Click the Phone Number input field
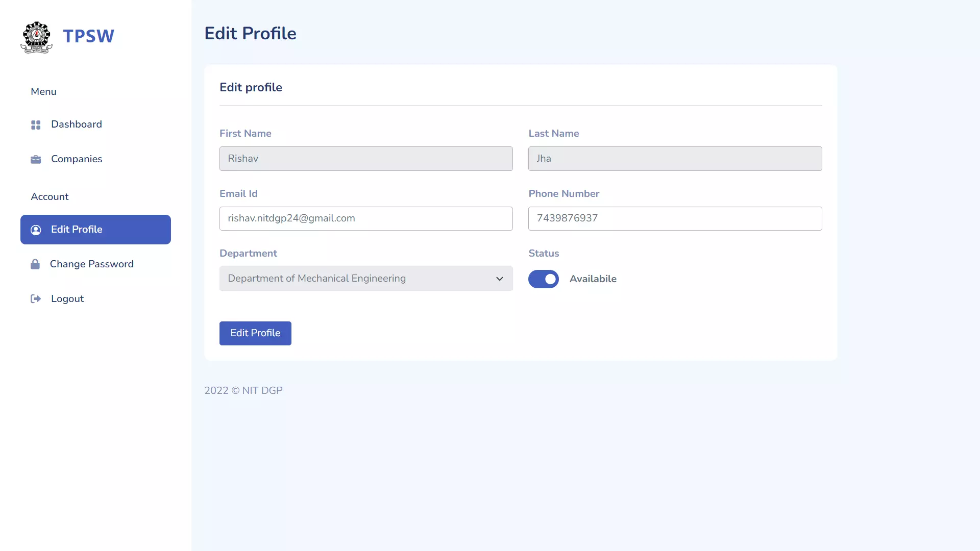 pyautogui.click(x=674, y=218)
